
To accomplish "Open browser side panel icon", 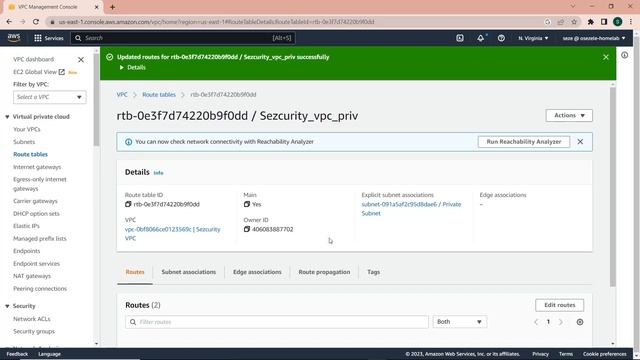I will [x=604, y=22].
